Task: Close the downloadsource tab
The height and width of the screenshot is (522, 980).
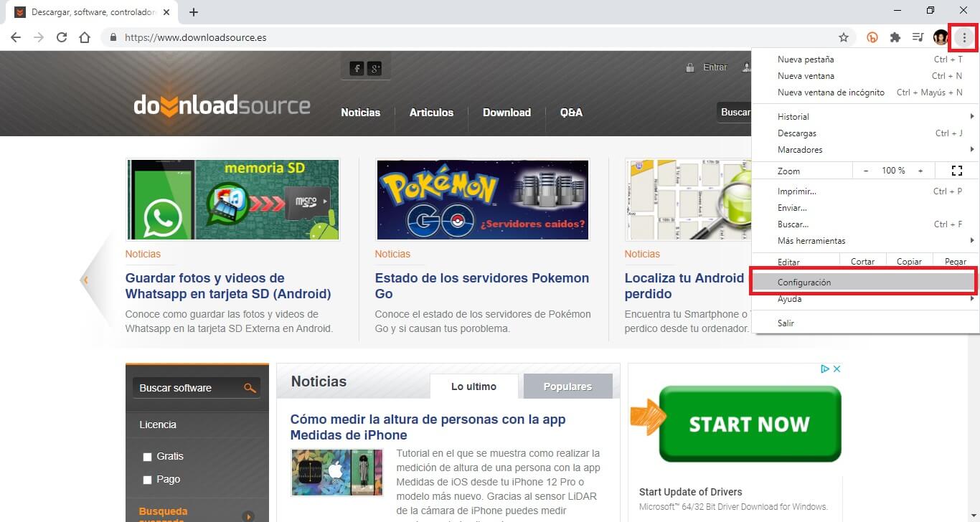Action: tap(167, 12)
